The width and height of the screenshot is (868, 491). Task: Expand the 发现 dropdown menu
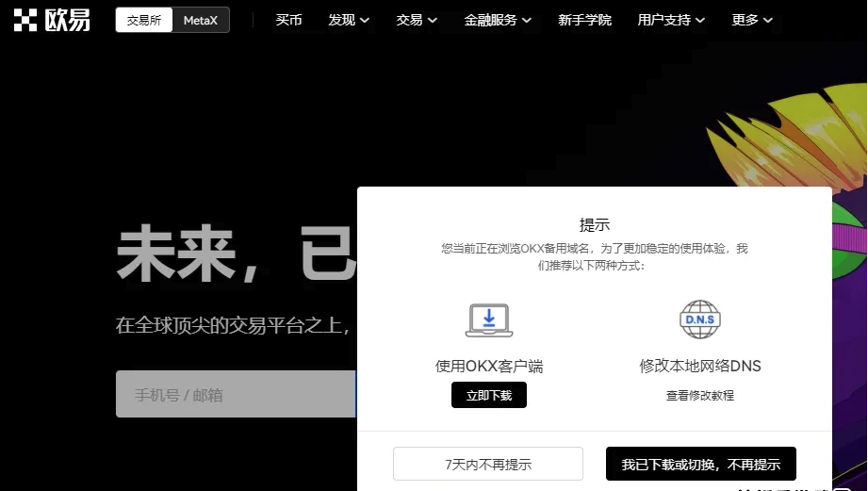point(349,20)
